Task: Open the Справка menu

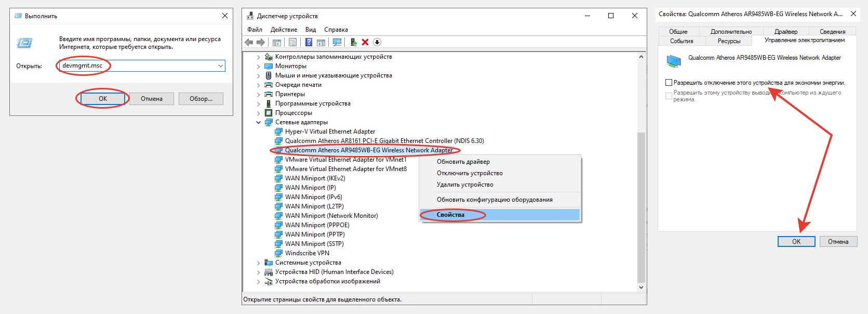Action: pyautogui.click(x=336, y=30)
